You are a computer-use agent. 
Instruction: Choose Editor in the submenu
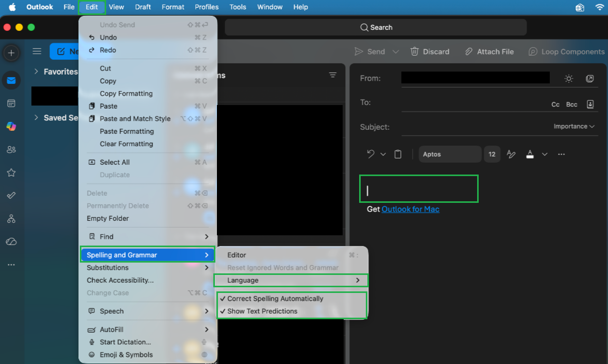[291, 255]
